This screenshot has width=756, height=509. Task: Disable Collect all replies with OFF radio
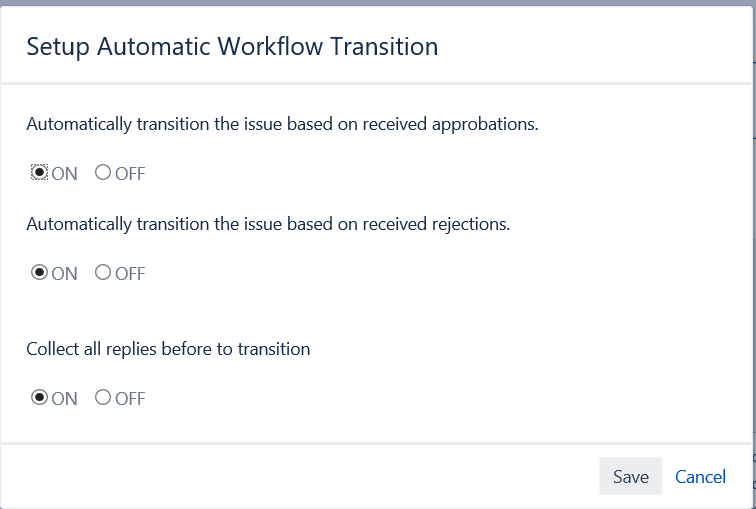[102, 398]
